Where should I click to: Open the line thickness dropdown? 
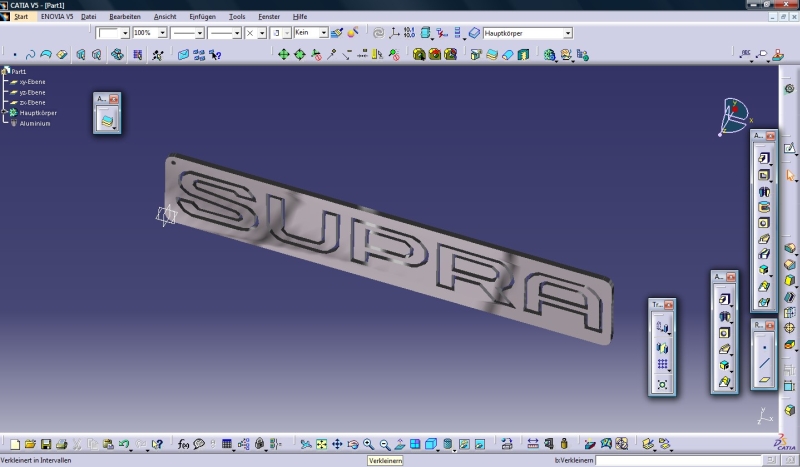[x=199, y=33]
